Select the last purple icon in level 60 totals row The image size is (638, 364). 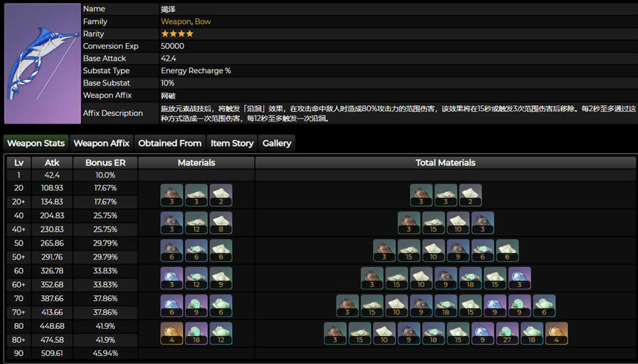[x=519, y=278]
